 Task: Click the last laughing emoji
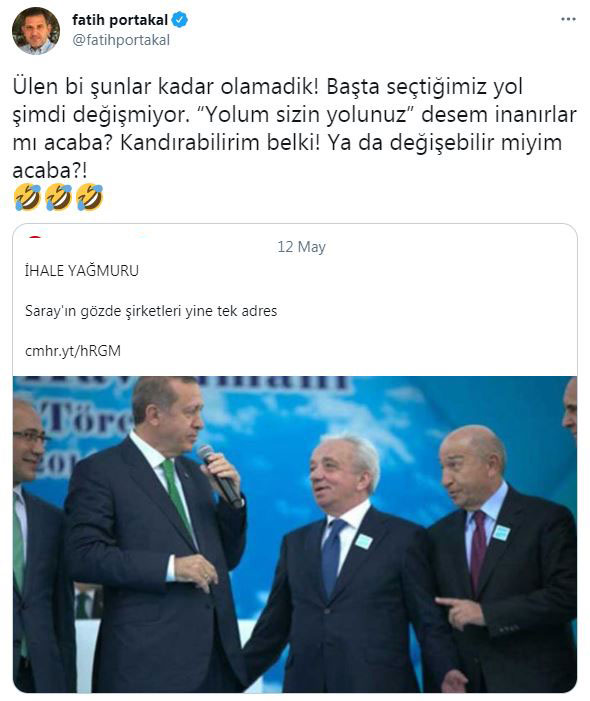(89, 197)
